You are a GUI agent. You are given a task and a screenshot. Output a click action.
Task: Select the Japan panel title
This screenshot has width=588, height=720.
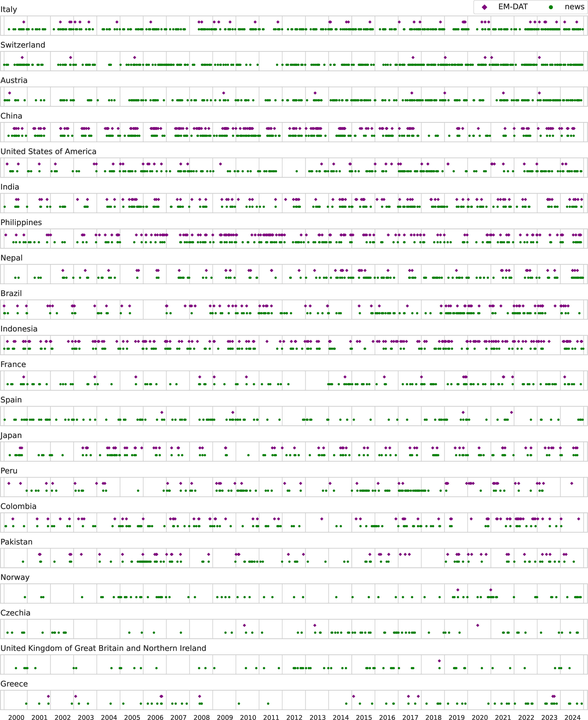tap(11, 436)
